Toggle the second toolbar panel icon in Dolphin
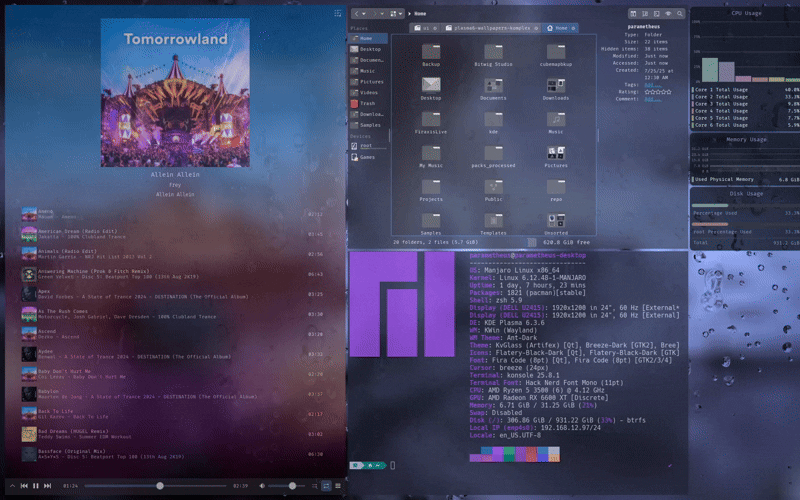Image resolution: width=800 pixels, height=500 pixels. pos(645,14)
